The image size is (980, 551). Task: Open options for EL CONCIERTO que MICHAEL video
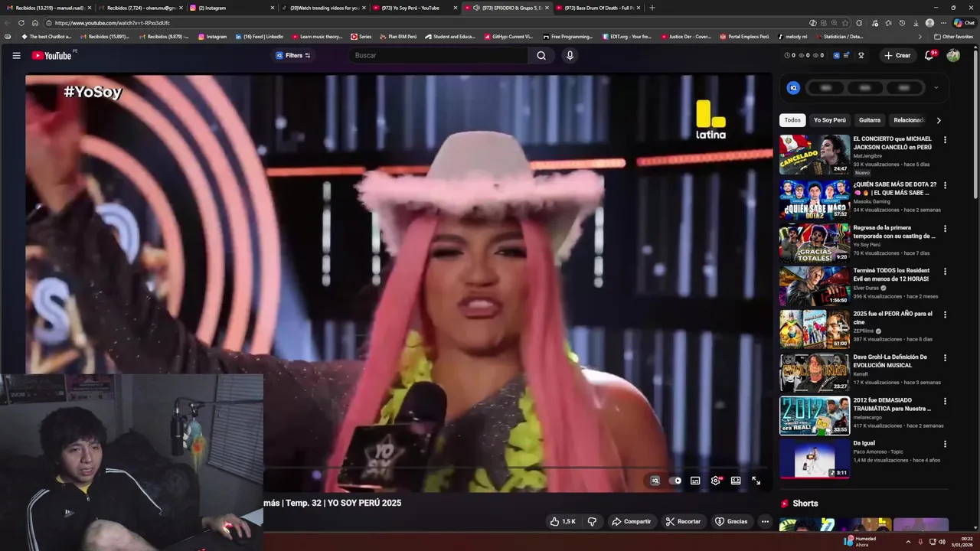click(x=945, y=140)
